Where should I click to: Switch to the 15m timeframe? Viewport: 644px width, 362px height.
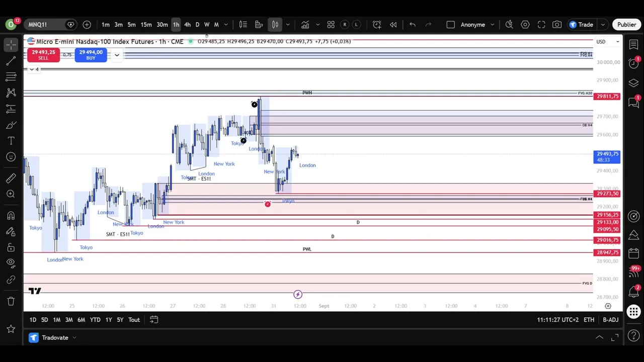(146, 25)
